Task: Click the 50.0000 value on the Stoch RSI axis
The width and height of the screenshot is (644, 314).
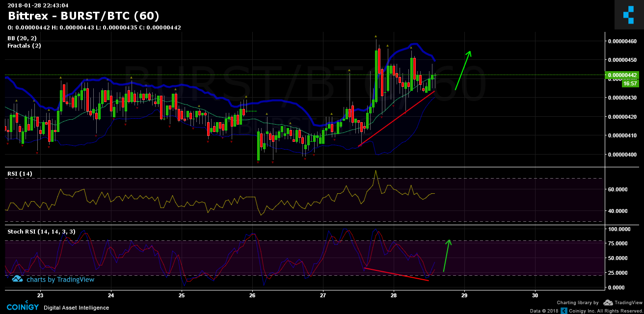Action: pos(618,258)
